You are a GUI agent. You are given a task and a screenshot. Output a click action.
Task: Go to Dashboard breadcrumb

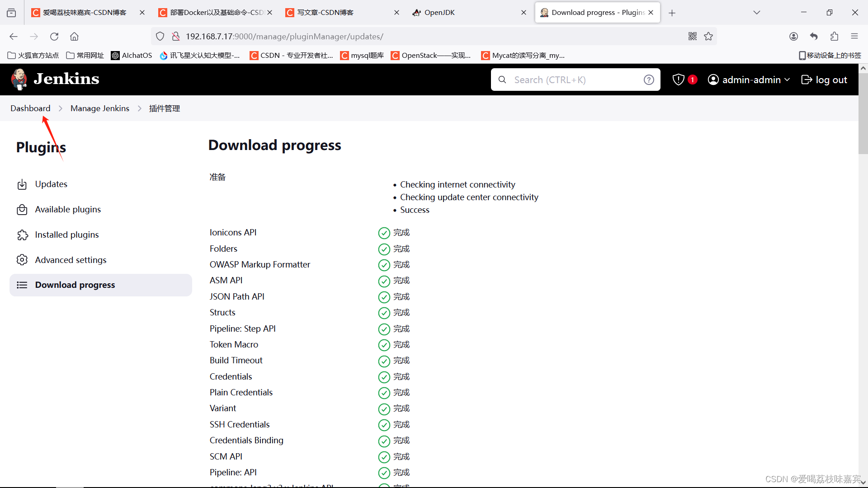click(x=30, y=108)
